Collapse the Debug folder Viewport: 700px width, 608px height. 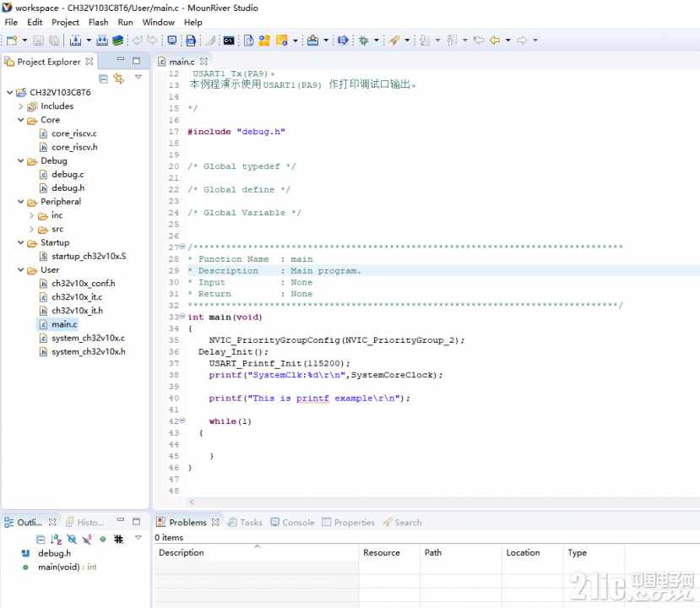tap(20, 160)
